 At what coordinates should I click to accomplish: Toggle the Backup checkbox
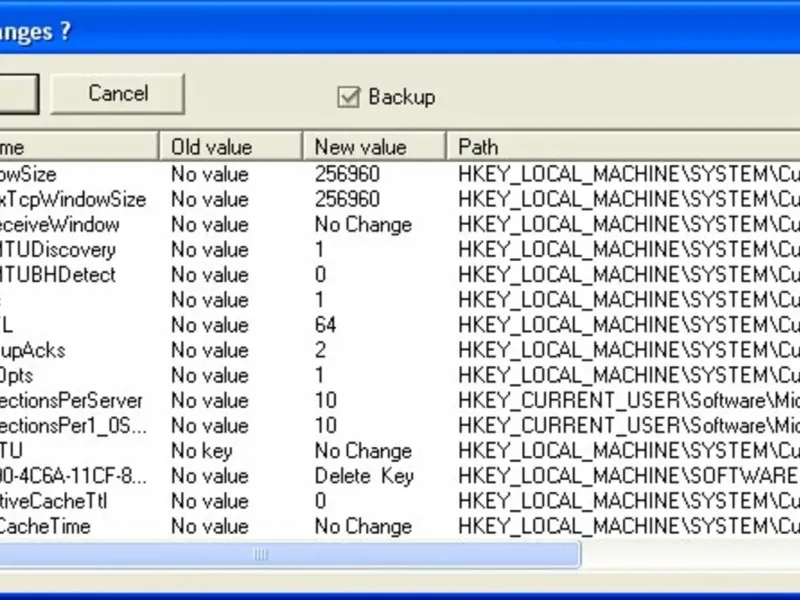[x=348, y=97]
